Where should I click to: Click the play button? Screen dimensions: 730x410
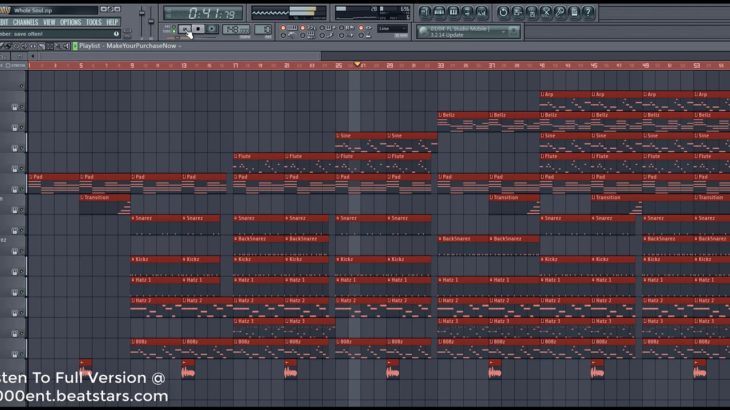(x=185, y=29)
